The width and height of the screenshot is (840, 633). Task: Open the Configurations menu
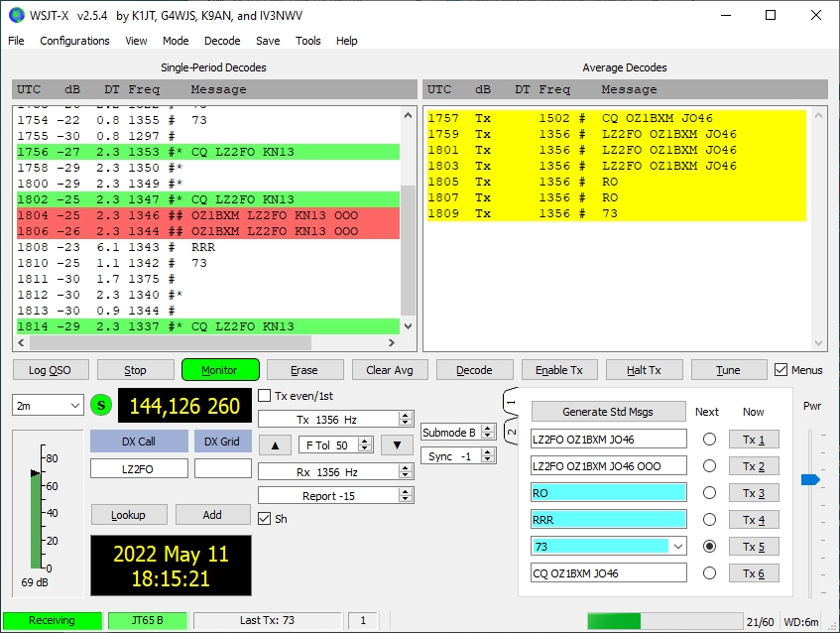[74, 41]
